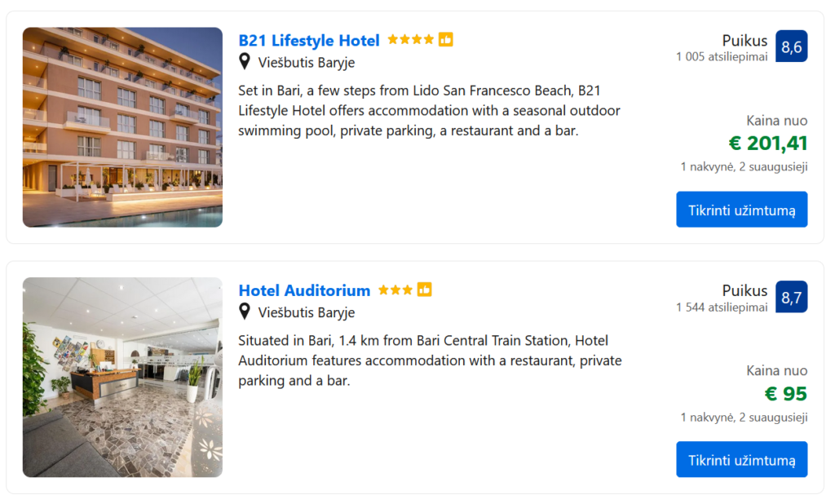View the B21 Lifestyle Hotel exterior photo

(122, 127)
